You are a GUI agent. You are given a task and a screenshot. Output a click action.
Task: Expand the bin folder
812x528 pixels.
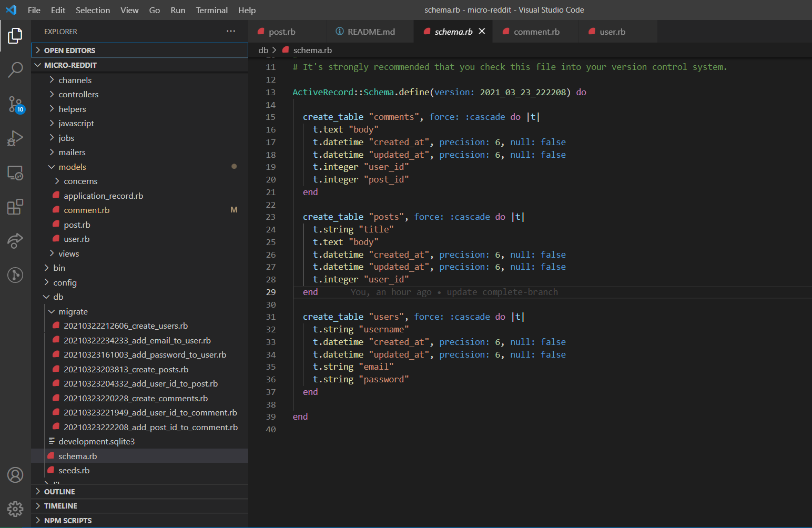click(x=139, y=268)
